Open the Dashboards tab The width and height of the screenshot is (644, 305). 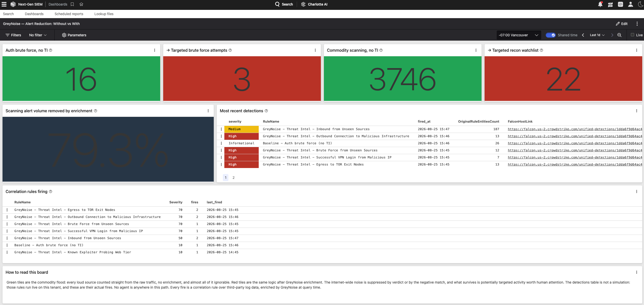pos(34,14)
